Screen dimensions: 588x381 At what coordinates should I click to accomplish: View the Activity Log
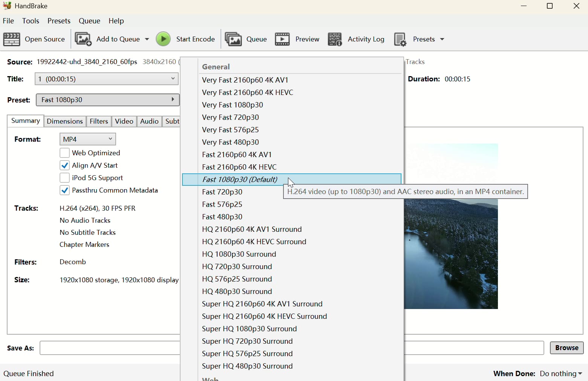[356, 39]
